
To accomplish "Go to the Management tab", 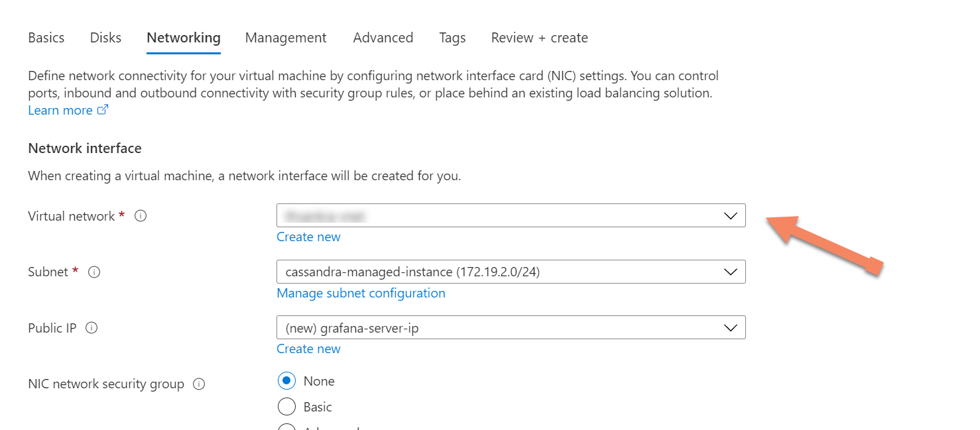I will 286,38.
